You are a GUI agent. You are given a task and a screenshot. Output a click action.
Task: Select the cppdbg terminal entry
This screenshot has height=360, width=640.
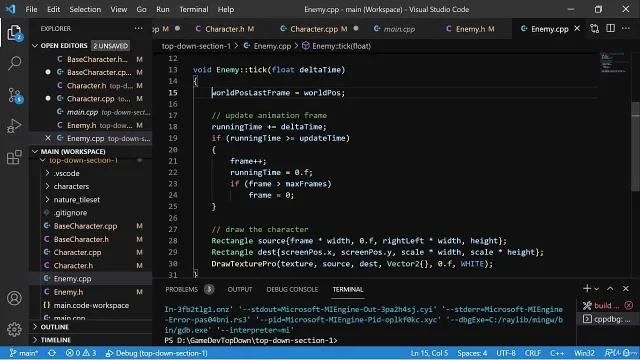pos(607,319)
